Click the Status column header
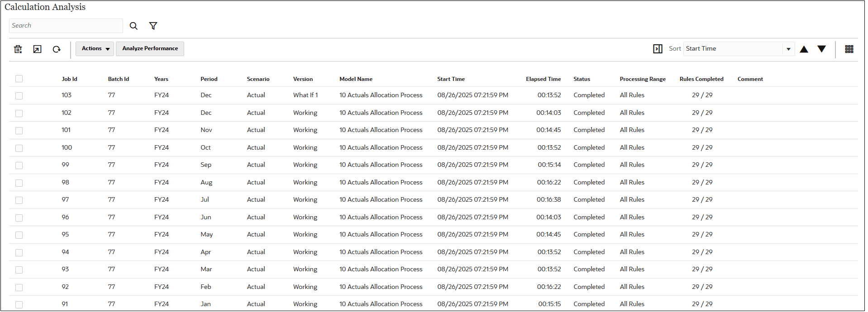The image size is (868, 312). coord(582,79)
